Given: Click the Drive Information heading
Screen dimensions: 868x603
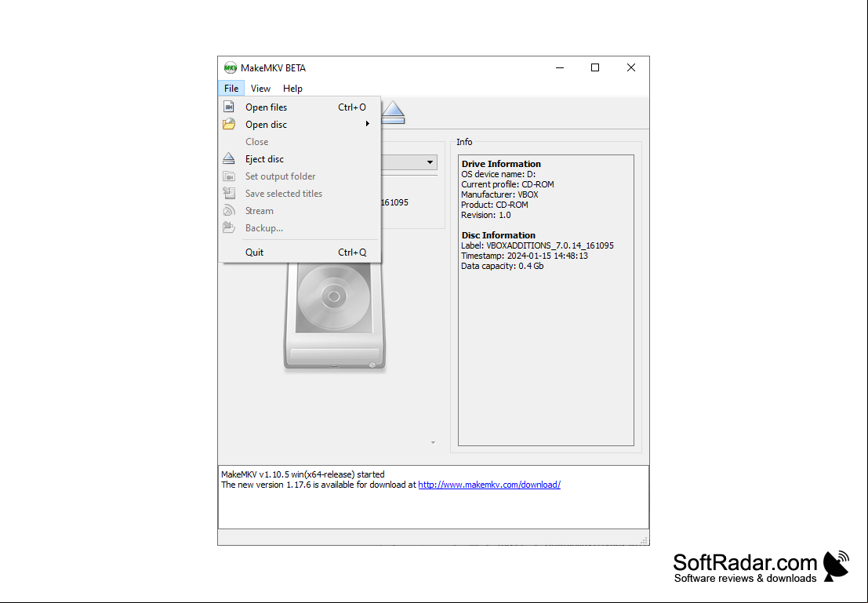Looking at the screenshot, I should click(501, 164).
